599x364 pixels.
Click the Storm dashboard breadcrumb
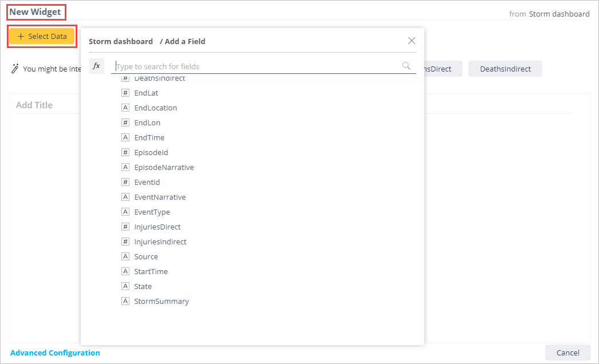120,41
